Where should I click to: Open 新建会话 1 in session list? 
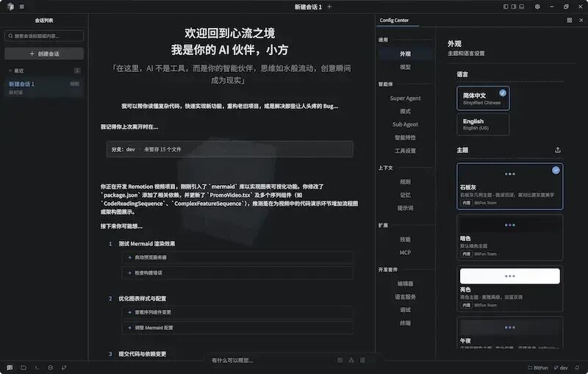tap(44, 87)
